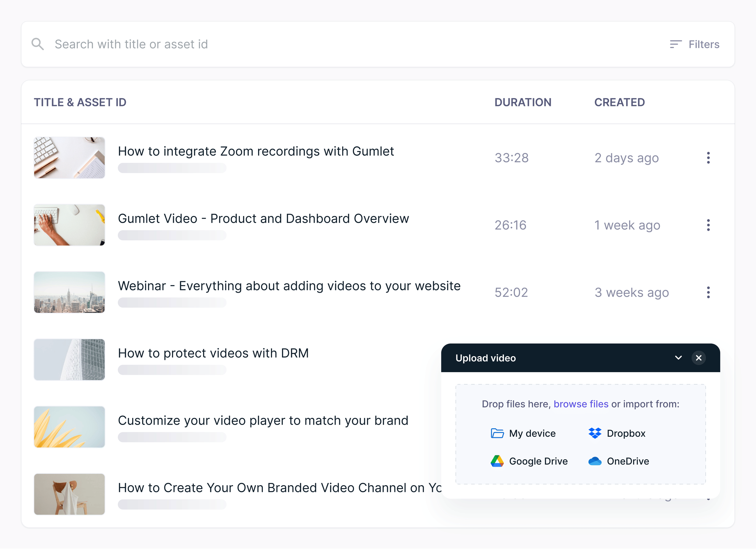Select the Branded Video Channel thumbnail
The height and width of the screenshot is (549, 756).
pyautogui.click(x=69, y=494)
